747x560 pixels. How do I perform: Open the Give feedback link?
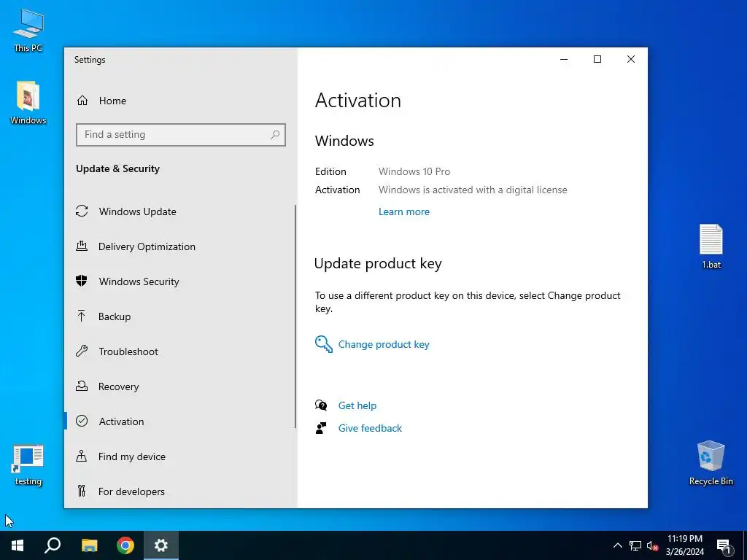point(370,428)
